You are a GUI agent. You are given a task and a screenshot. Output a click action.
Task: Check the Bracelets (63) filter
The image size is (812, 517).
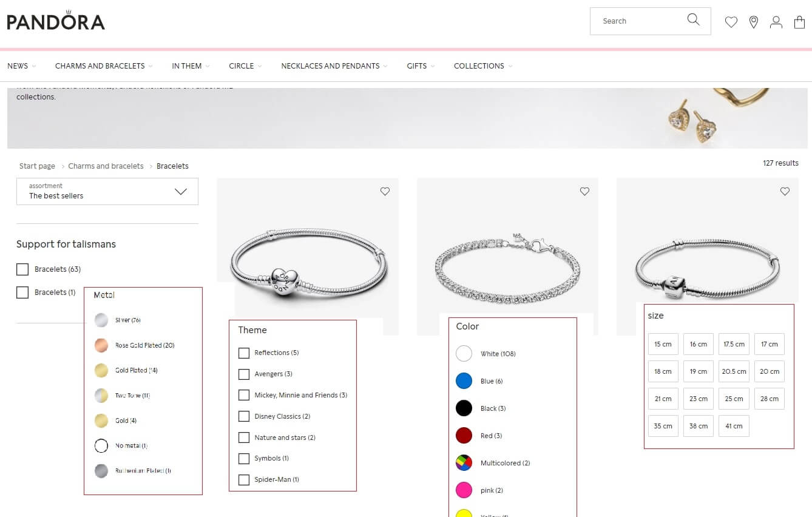[x=22, y=269]
